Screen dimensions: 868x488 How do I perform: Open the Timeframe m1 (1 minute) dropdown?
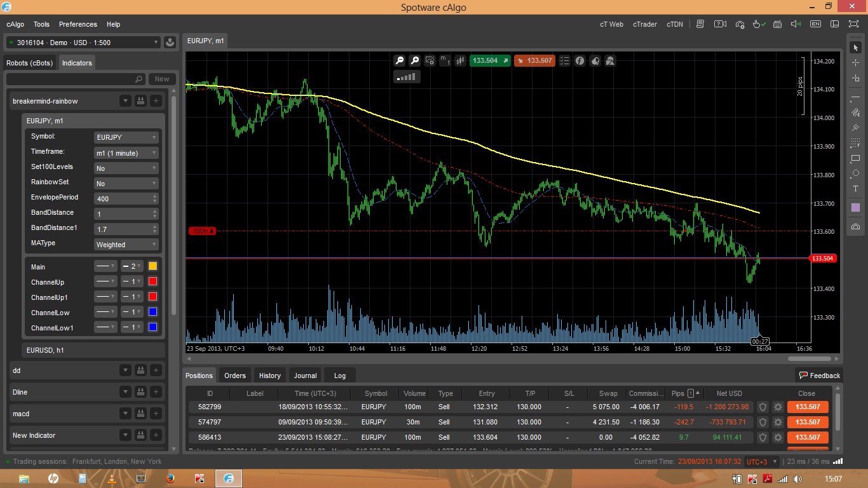(x=126, y=152)
